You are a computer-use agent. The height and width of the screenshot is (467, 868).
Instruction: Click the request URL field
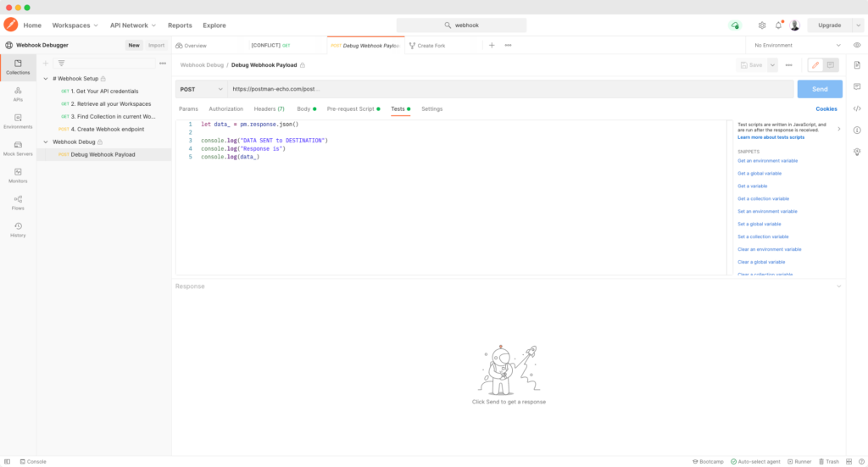[510, 89]
